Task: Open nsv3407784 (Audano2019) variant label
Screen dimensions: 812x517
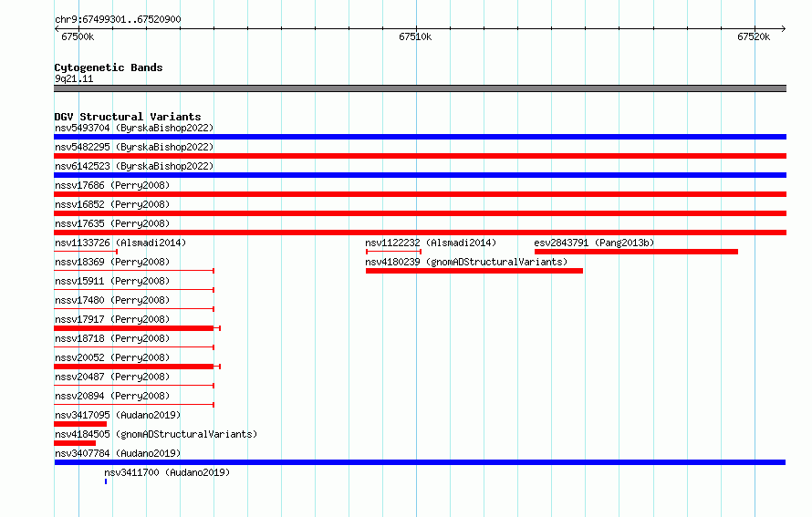Action: [x=118, y=453]
